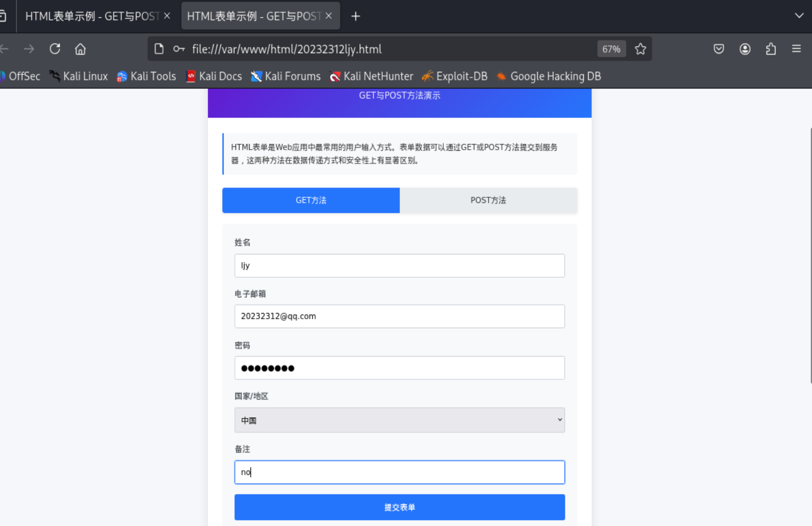The height and width of the screenshot is (526, 812).
Task: Click the 密码 field label
Action: pyautogui.click(x=242, y=345)
